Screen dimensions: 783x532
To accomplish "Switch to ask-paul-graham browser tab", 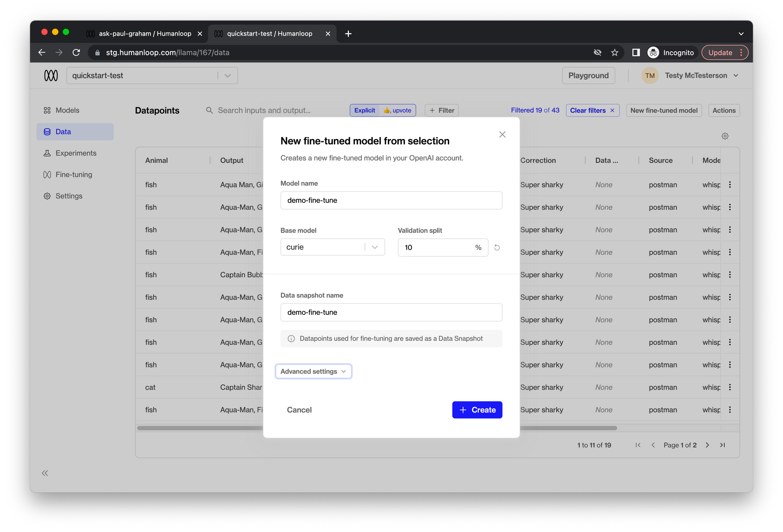I will [144, 34].
